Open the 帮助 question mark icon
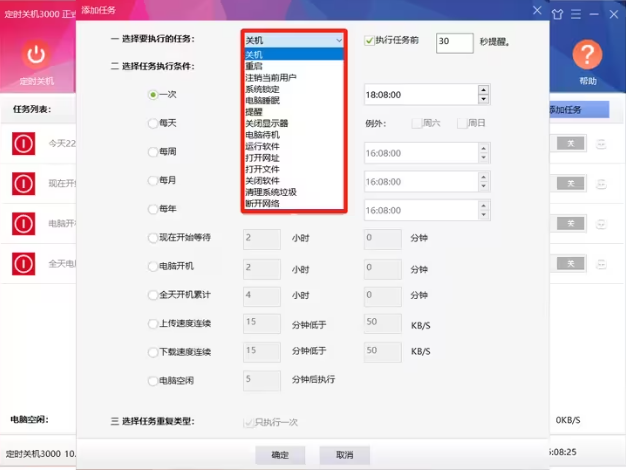The image size is (626, 470). [x=587, y=54]
